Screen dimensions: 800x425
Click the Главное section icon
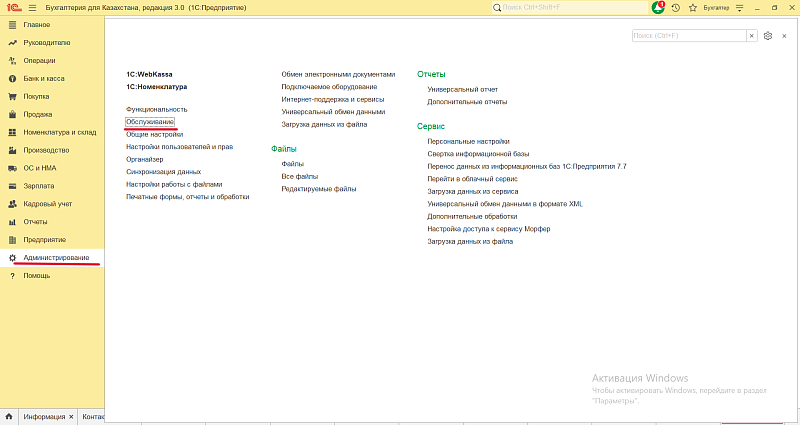(12, 24)
